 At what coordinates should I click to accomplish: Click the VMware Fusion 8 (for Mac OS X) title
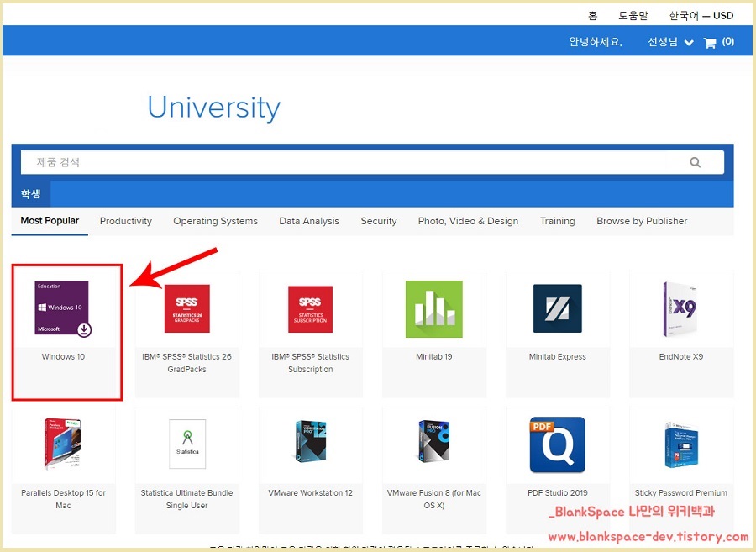tap(434, 499)
